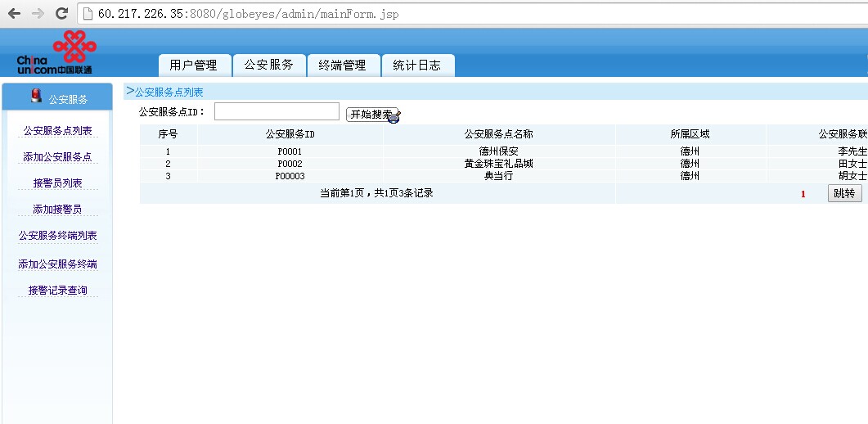Image resolution: width=868 pixels, height=424 pixels.
Task: Open the 用户管理 tab
Action: 193,65
